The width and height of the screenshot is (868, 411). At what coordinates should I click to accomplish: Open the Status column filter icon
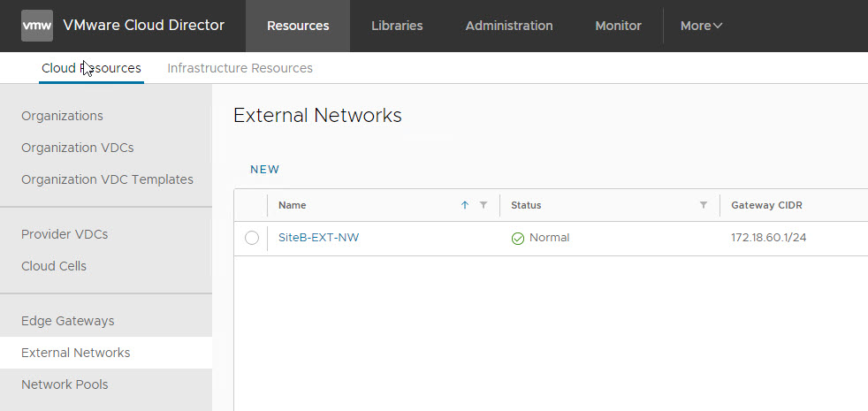[x=704, y=205]
